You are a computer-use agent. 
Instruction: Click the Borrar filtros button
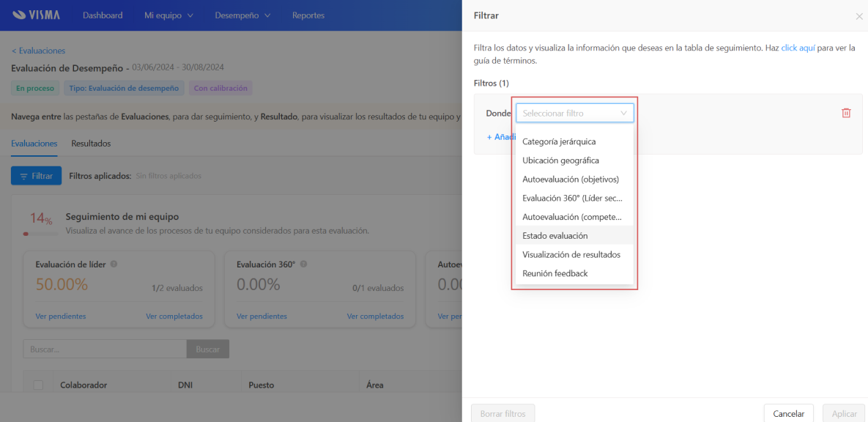pos(502,414)
